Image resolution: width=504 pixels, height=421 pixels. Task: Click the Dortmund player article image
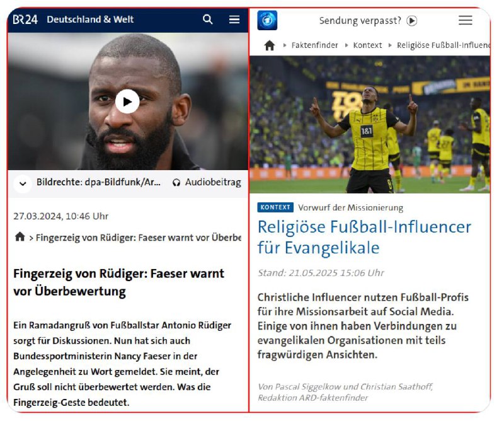370,124
